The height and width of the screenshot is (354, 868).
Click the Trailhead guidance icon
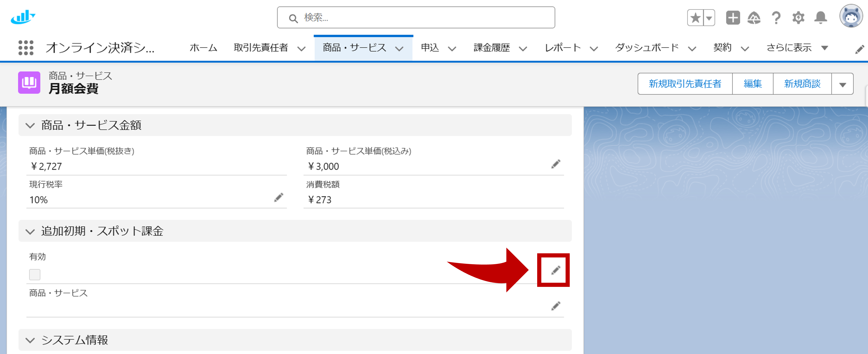[x=754, y=18]
